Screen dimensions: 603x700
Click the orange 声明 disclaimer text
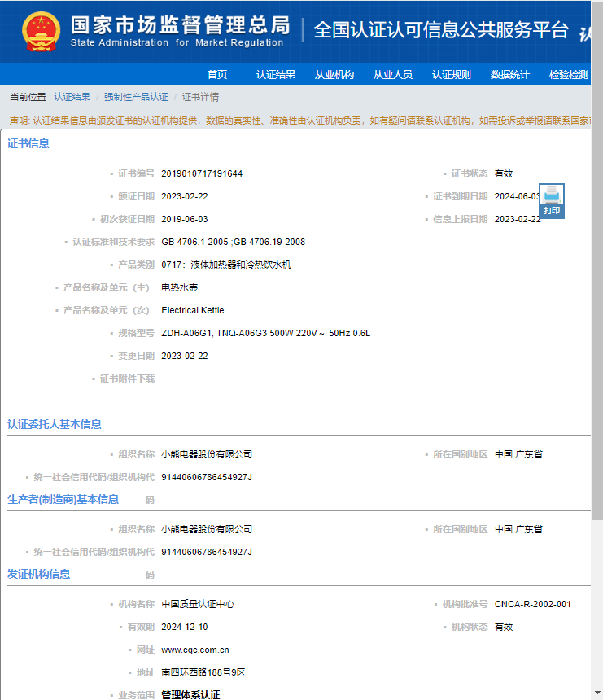(300, 120)
